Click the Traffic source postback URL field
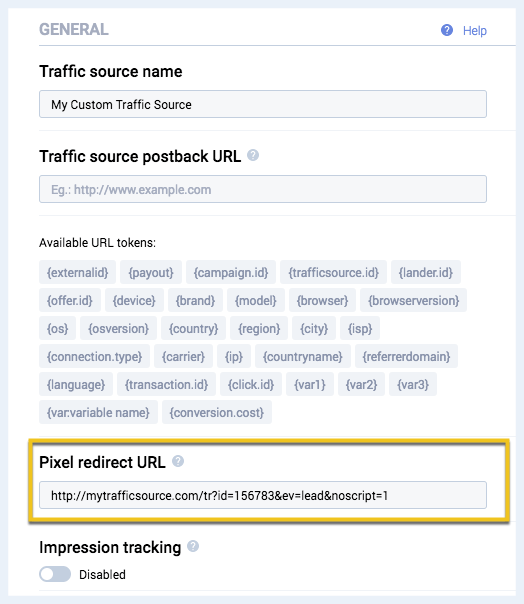 tap(263, 189)
